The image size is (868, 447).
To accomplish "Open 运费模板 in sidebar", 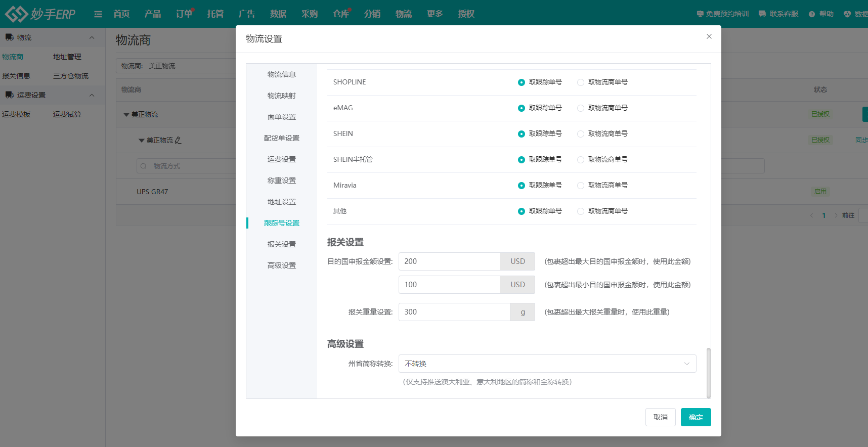I will [x=16, y=114].
